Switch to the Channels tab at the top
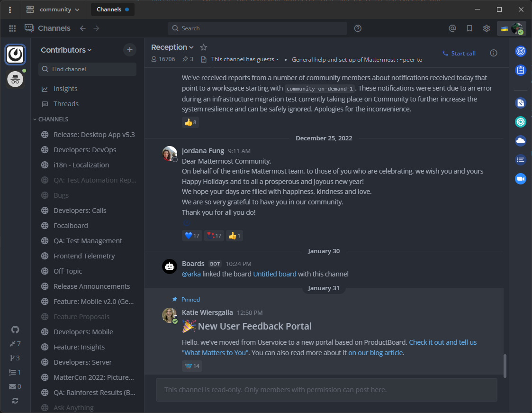 click(112, 9)
